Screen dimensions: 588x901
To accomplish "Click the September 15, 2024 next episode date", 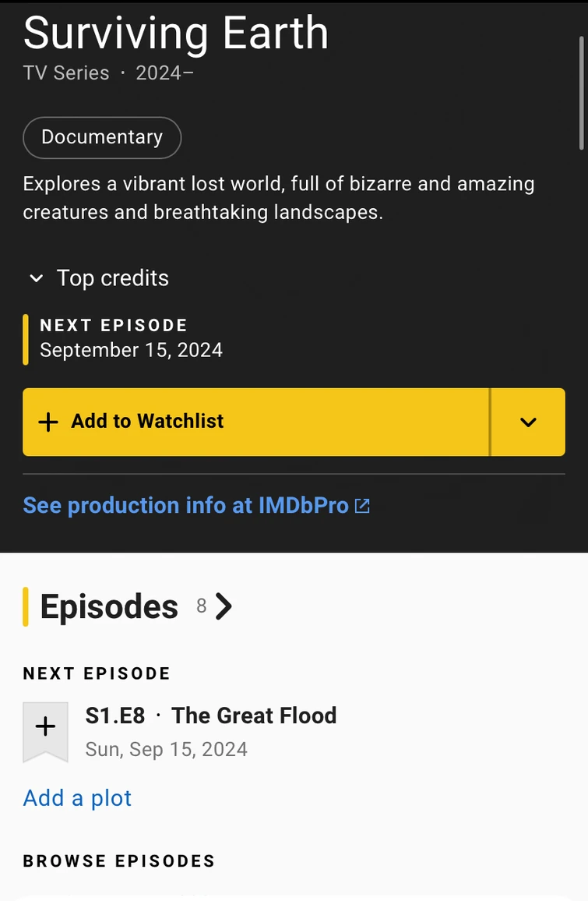I will (x=131, y=351).
